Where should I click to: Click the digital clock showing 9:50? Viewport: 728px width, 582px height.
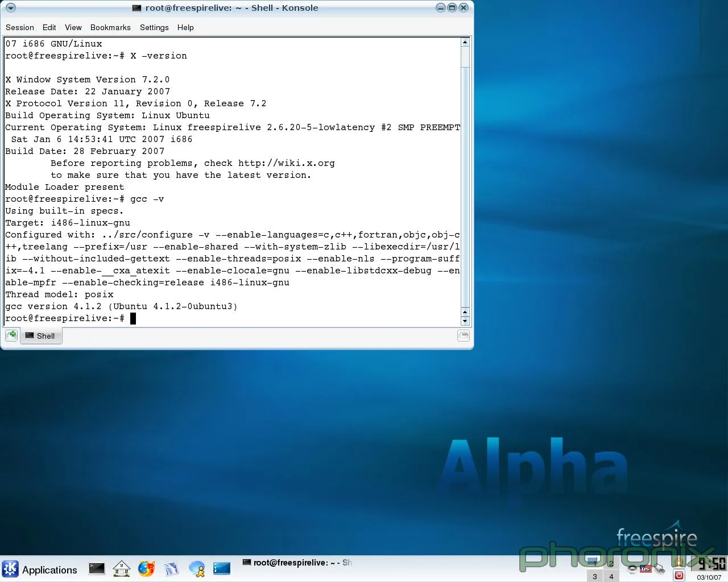709,563
